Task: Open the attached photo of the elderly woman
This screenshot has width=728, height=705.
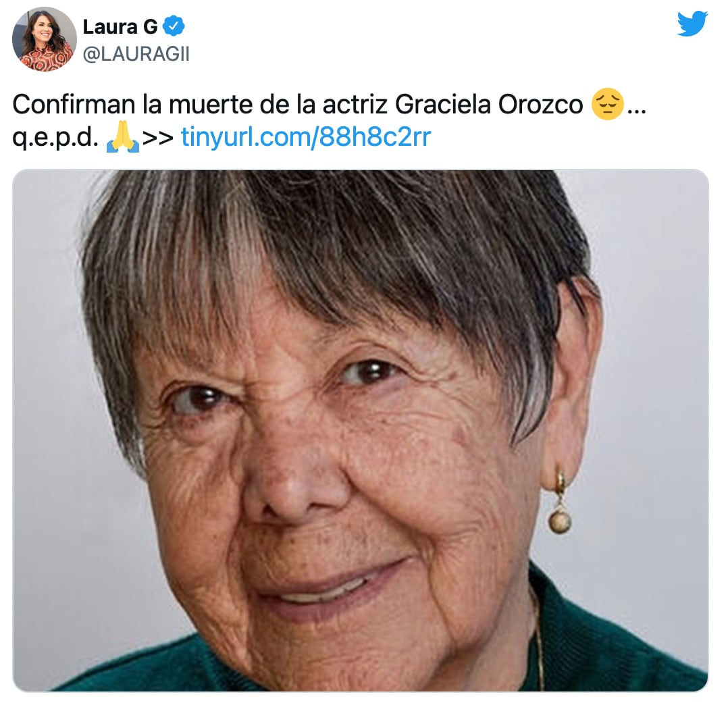Action: 361,430
